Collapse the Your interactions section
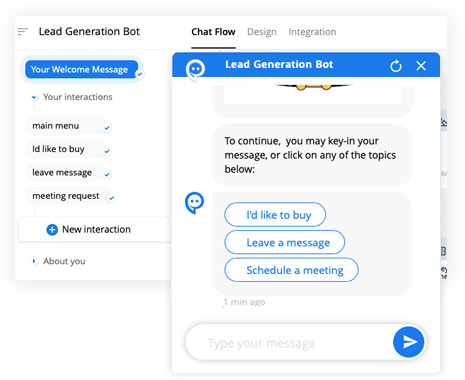The width and height of the screenshot is (465, 380). 34,97
